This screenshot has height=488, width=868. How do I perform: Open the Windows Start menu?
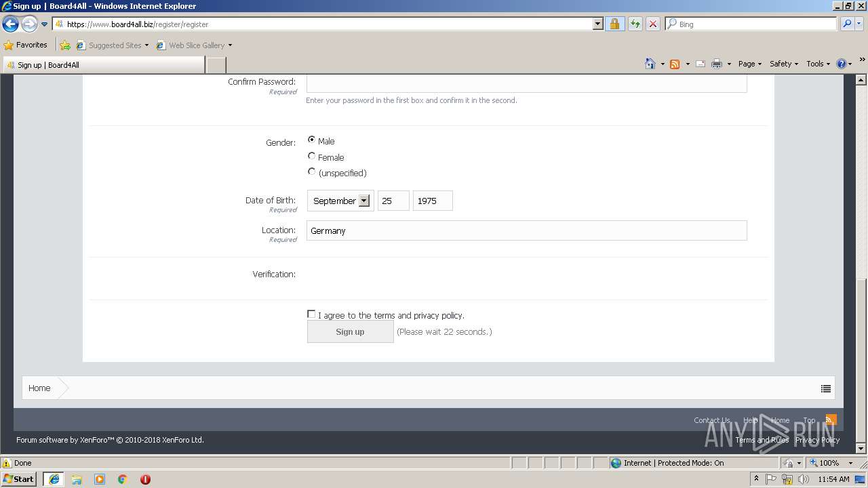coord(19,479)
